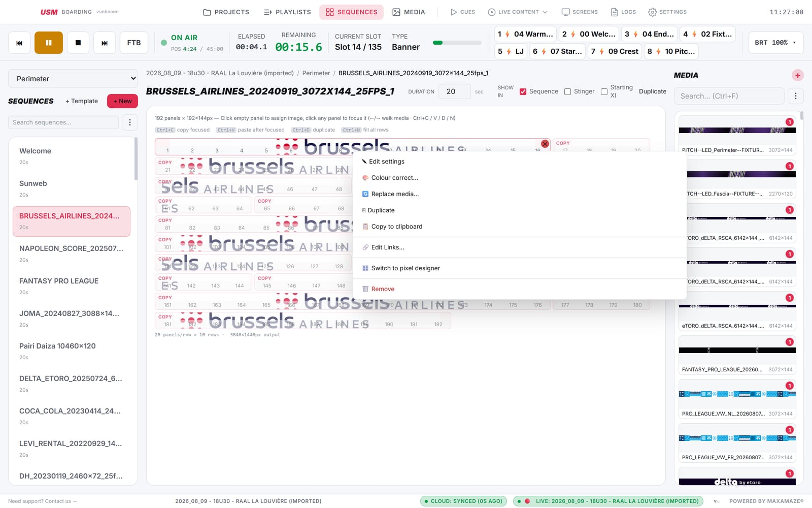Open the BRT 100% brightness dropdown

point(775,43)
